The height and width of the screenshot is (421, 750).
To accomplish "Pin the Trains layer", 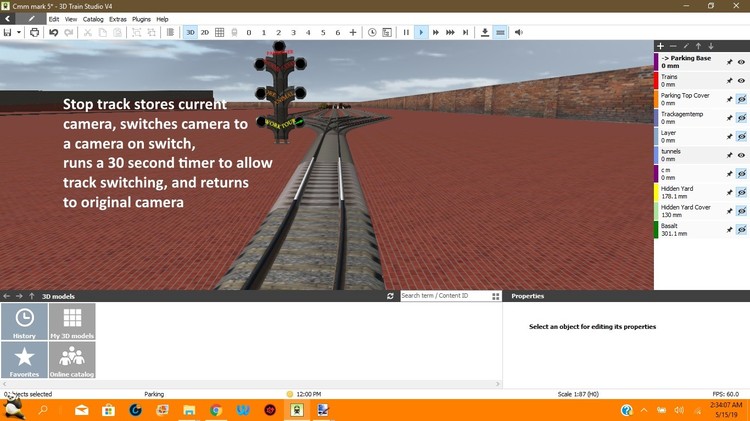I will [729, 81].
